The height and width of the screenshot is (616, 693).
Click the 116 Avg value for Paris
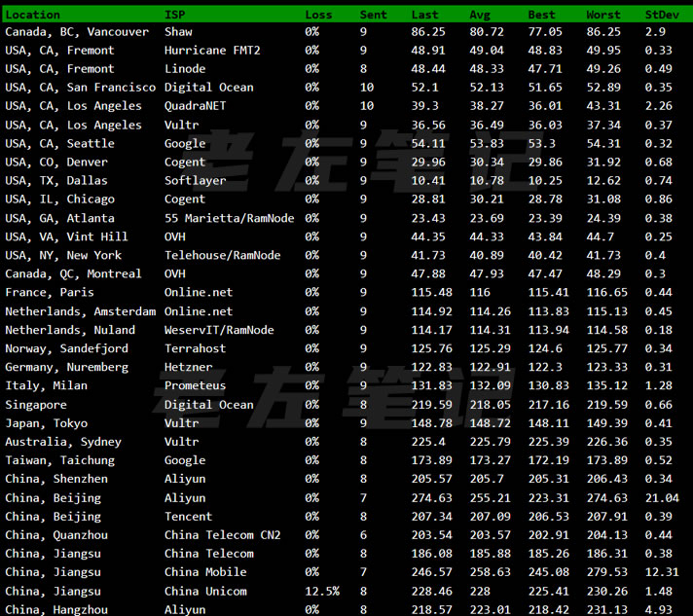(480, 293)
